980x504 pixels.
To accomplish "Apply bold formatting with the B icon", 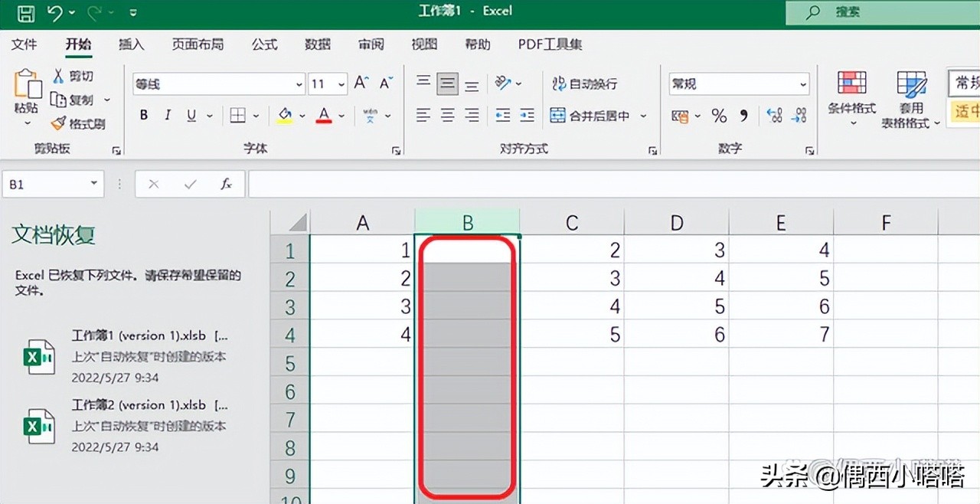I will point(143,115).
